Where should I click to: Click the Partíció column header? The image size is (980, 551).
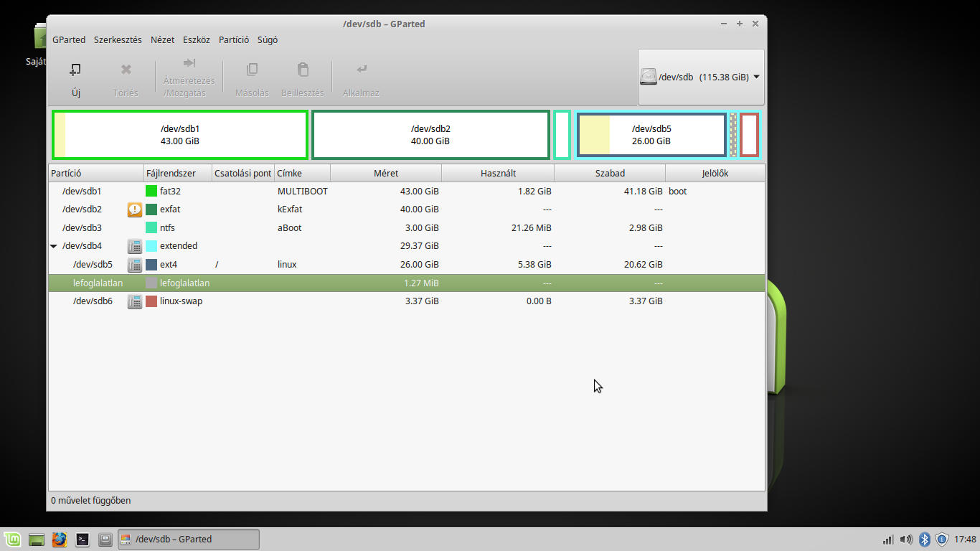[x=96, y=174]
